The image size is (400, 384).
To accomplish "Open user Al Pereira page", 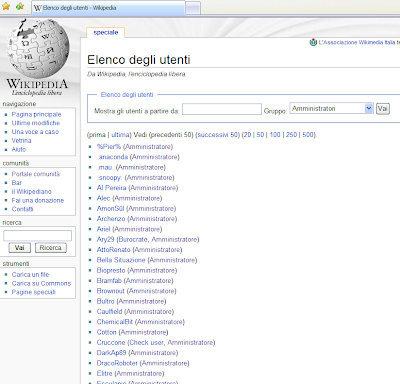I will (111, 188).
